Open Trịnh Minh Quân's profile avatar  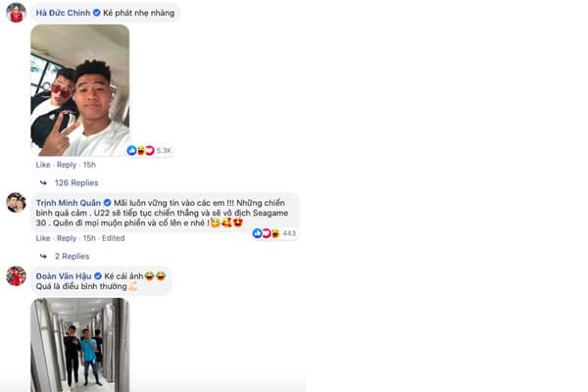16,203
